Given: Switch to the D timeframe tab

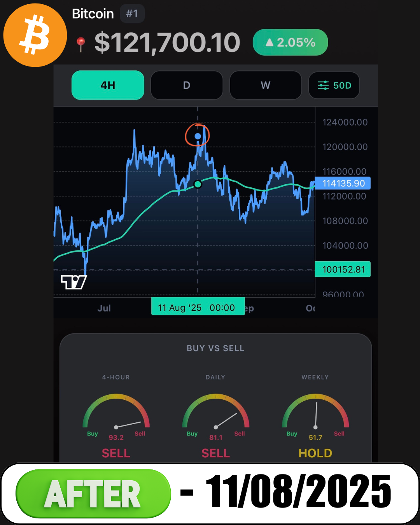Looking at the screenshot, I should click(187, 85).
